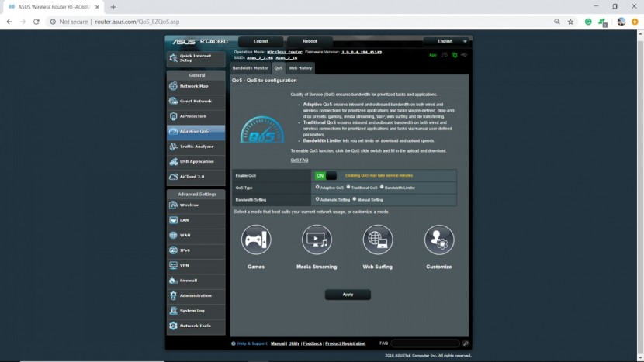The height and width of the screenshot is (362, 644).
Task: Click the Reboot button
Action: pos(310,41)
